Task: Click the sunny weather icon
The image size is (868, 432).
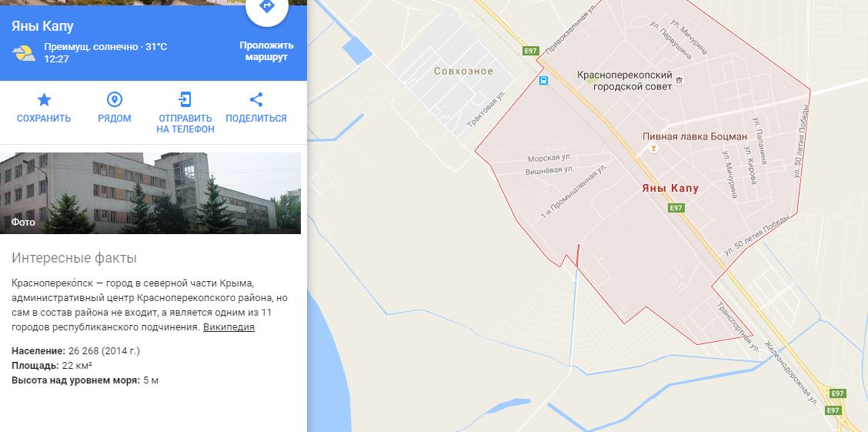Action: tap(25, 53)
